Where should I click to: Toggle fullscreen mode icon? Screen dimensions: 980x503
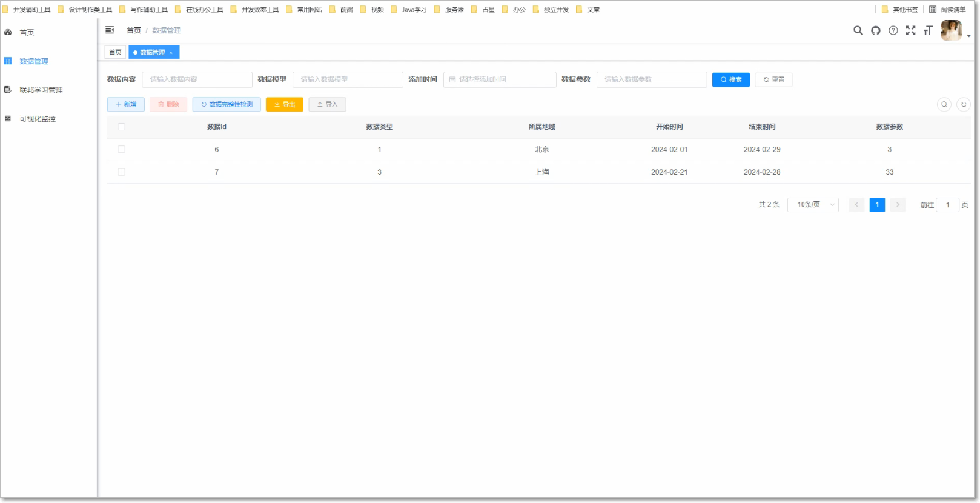(x=910, y=30)
